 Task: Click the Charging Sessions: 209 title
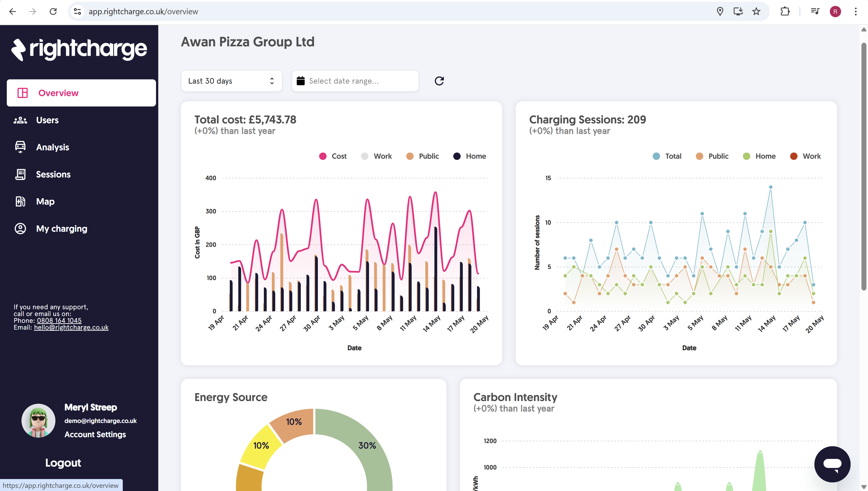587,119
